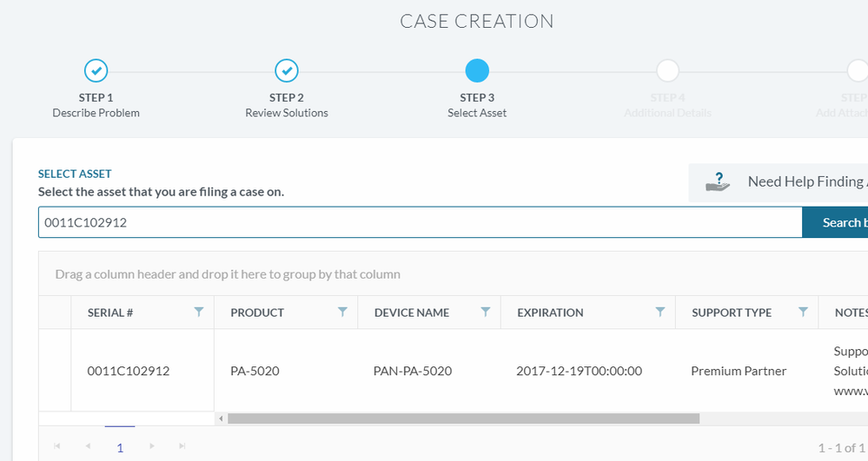Open the Product column filter
The height and width of the screenshot is (461, 868).
coord(342,312)
